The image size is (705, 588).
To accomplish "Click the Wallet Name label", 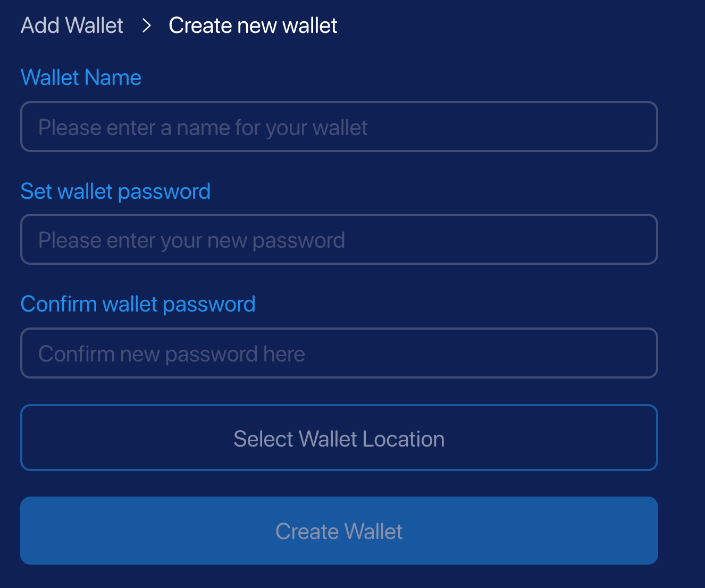I will click(81, 78).
